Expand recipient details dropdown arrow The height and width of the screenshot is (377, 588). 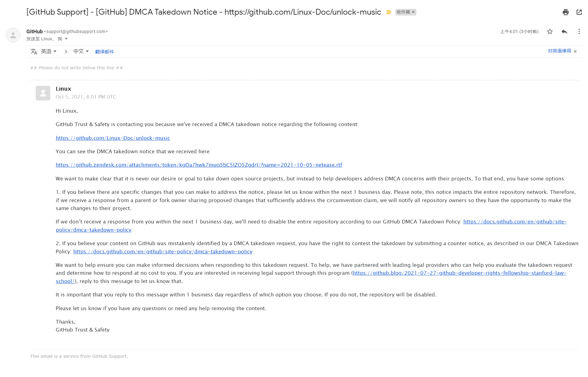click(66, 39)
